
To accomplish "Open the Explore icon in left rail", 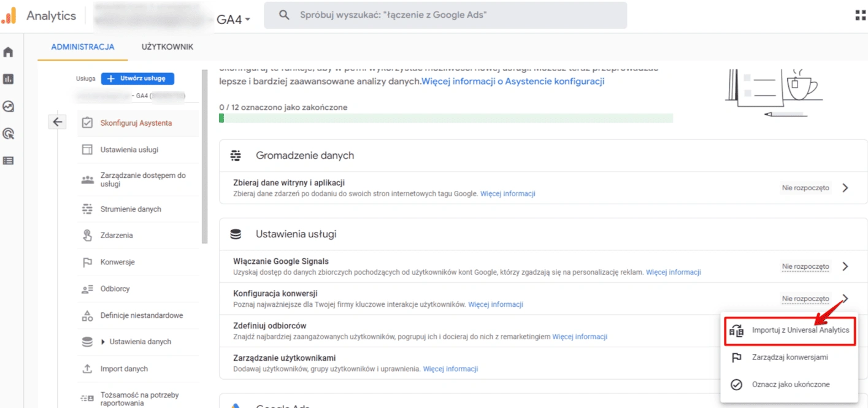I will click(x=9, y=106).
